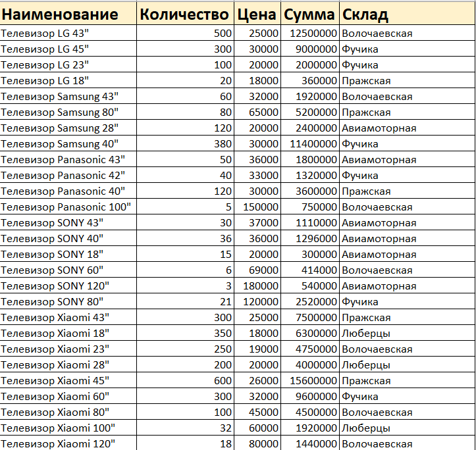This screenshot has height=450, width=476.
Task: Select Авиамоторная in Samsung 28" row
Action: tap(408, 128)
